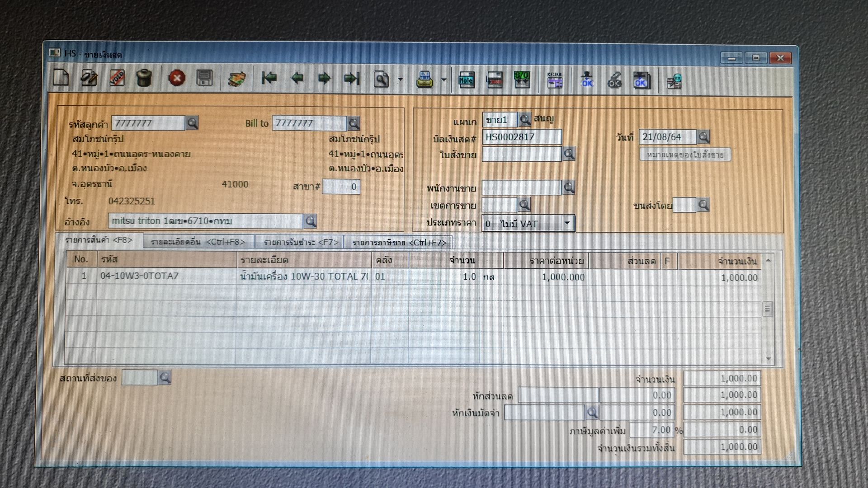Click the item grid scroll down arrow
The height and width of the screenshot is (488, 868).
click(x=768, y=359)
